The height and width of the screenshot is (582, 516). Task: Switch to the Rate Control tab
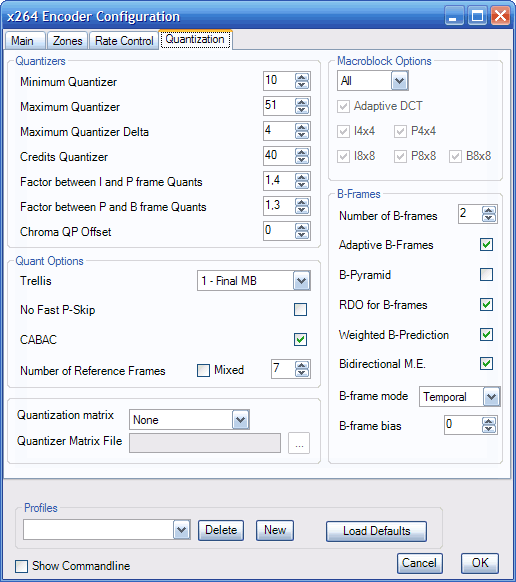[x=124, y=40]
